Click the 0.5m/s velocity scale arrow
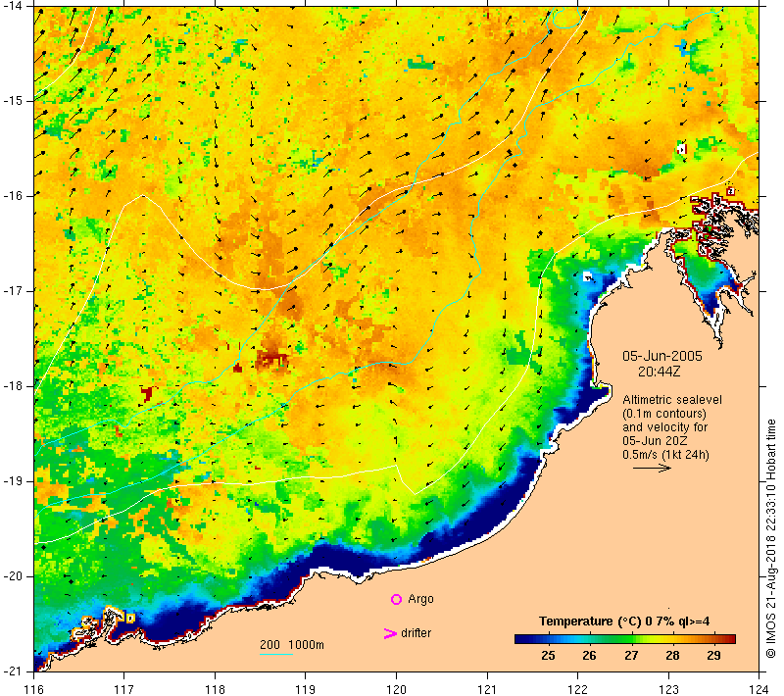This screenshot has height=696, width=784. (652, 468)
